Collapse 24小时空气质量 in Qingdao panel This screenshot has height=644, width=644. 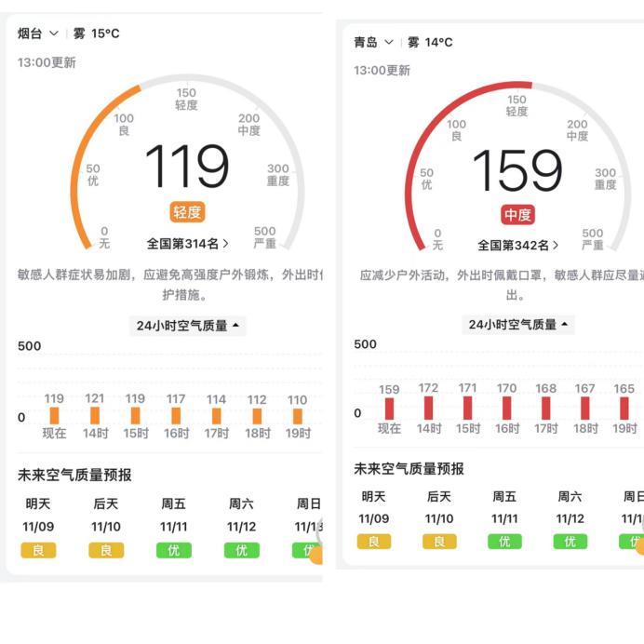coord(518,325)
